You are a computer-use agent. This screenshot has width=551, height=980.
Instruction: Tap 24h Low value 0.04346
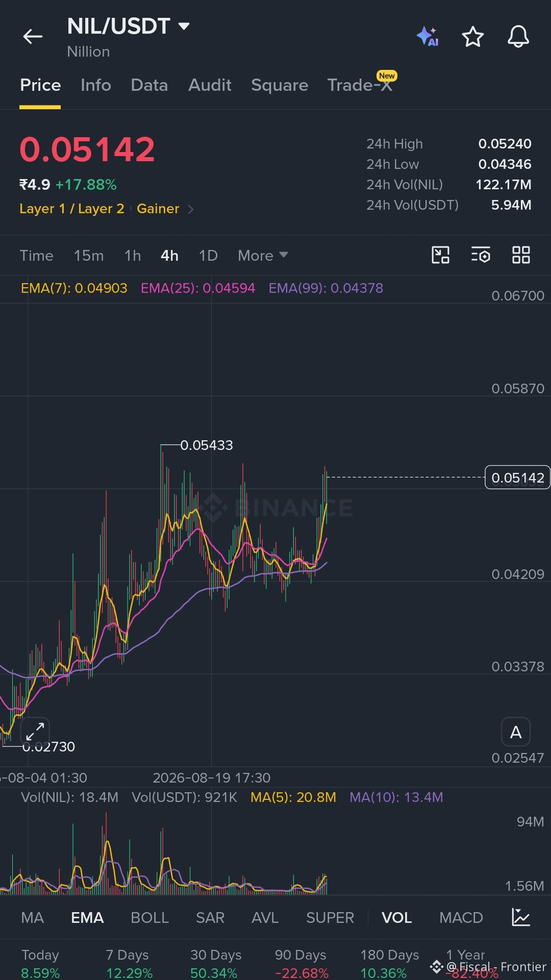505,164
